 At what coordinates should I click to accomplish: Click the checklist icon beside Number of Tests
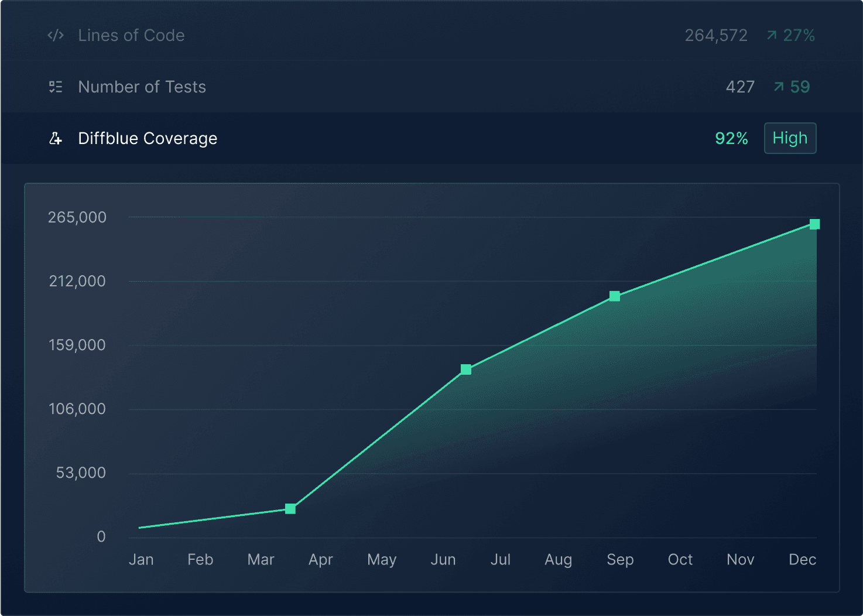tap(56, 87)
